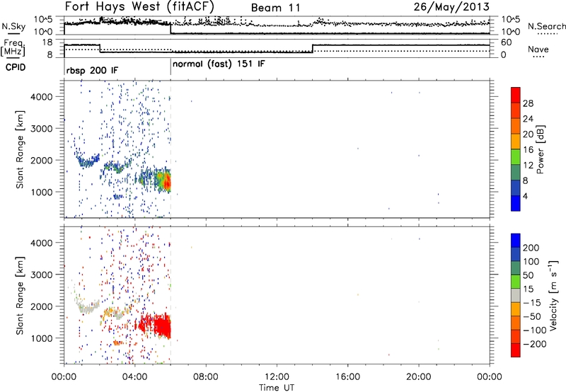Click the '10^5' left label of noise panel

[43, 20]
